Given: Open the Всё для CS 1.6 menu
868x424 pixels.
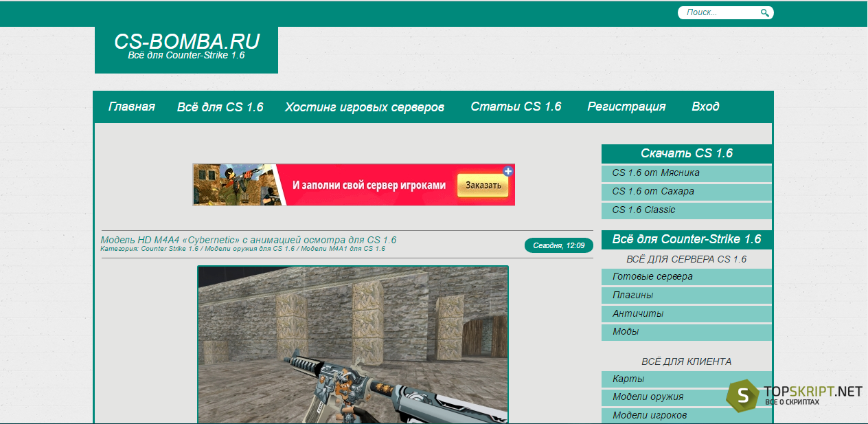Looking at the screenshot, I should 220,107.
